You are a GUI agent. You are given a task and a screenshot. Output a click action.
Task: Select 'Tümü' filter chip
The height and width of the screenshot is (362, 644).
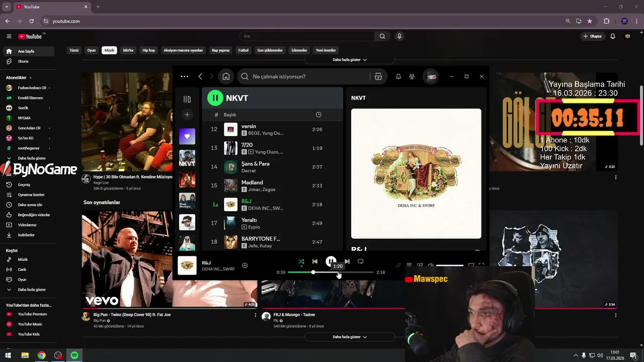coord(74,50)
